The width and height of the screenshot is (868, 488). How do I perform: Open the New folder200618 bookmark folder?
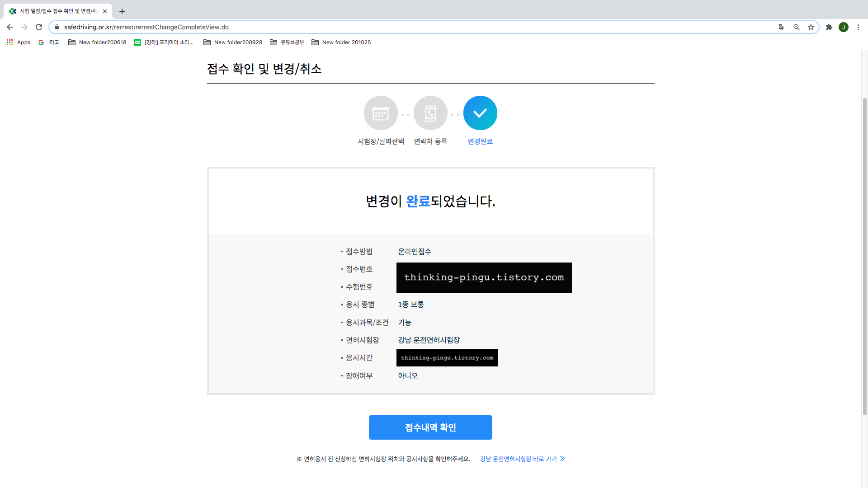coord(97,42)
